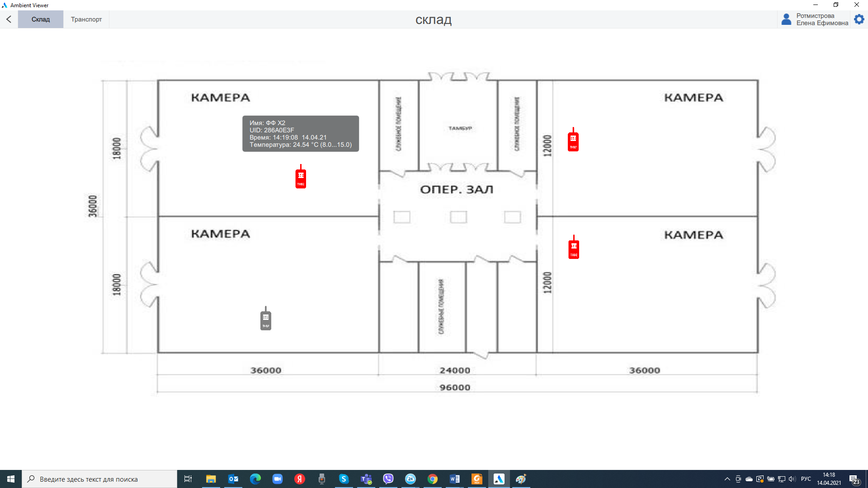This screenshot has height=488, width=868.
Task: Click user name Ротмистрова Елена Ефимовна
Action: point(822,19)
